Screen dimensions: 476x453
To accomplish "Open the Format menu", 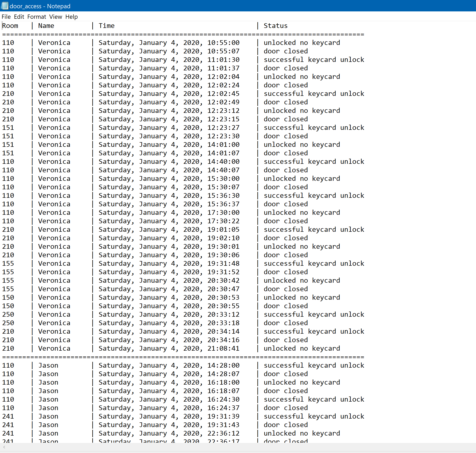I will 36,17.
